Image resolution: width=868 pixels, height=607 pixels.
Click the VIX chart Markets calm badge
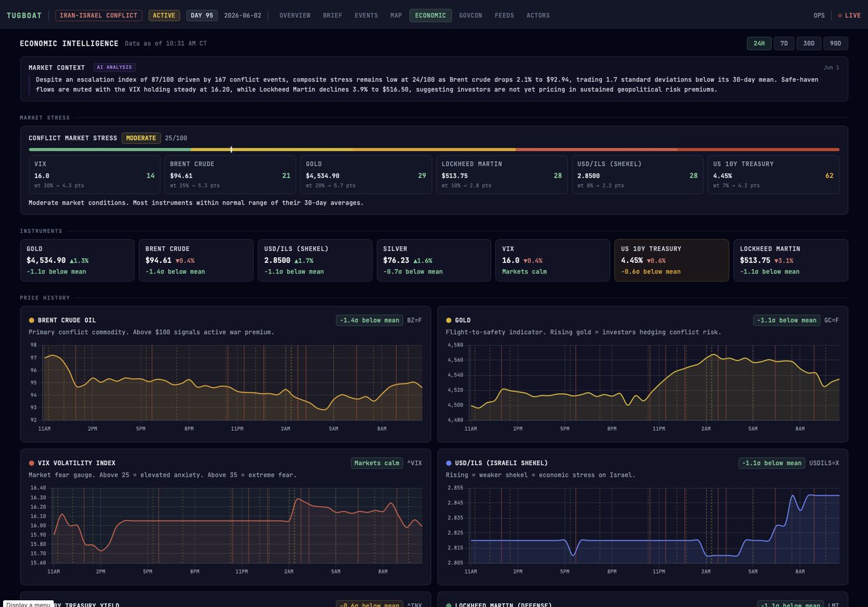[377, 463]
